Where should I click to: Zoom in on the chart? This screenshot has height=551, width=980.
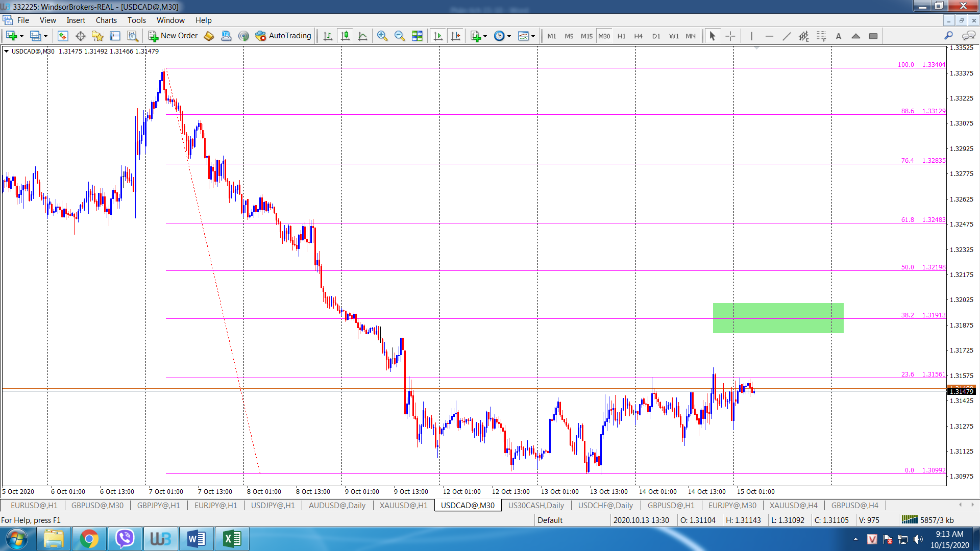point(382,36)
